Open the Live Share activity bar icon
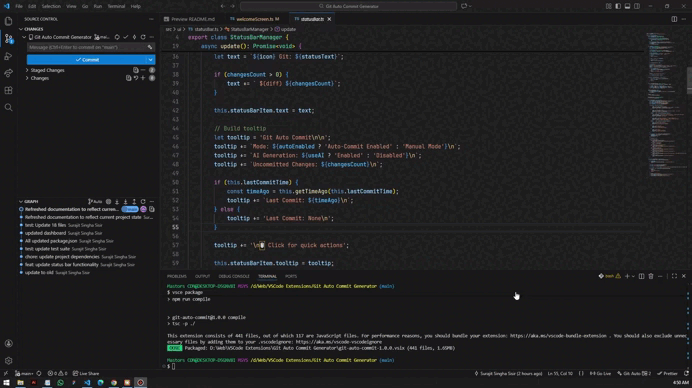Screen dimensions: 692x388 coord(8,73)
